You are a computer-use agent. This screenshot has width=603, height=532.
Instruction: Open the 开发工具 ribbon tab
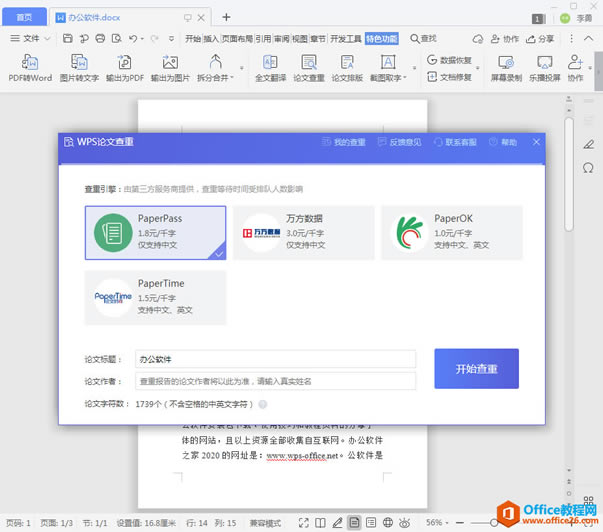pos(346,38)
